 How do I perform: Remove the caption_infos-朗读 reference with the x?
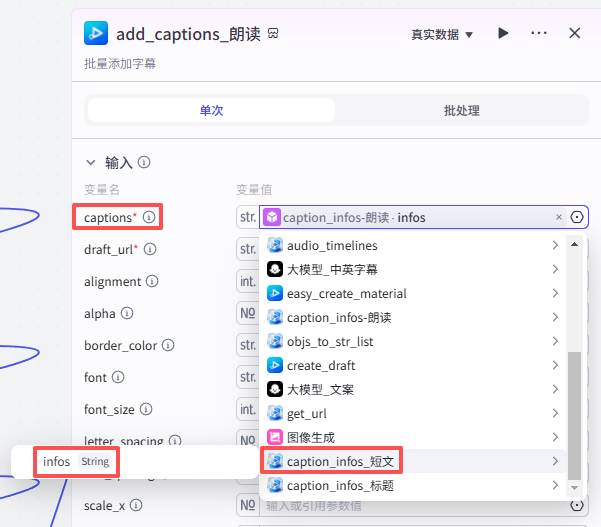[559, 217]
